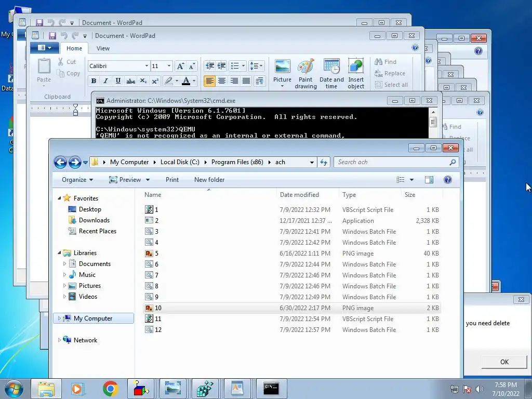
Task: Go Back in Explorer window
Action: click(x=60, y=162)
